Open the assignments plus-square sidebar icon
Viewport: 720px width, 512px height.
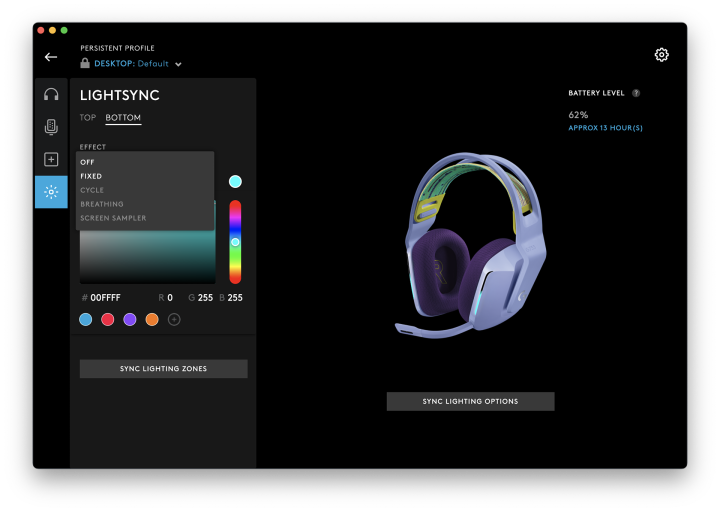(x=51, y=159)
